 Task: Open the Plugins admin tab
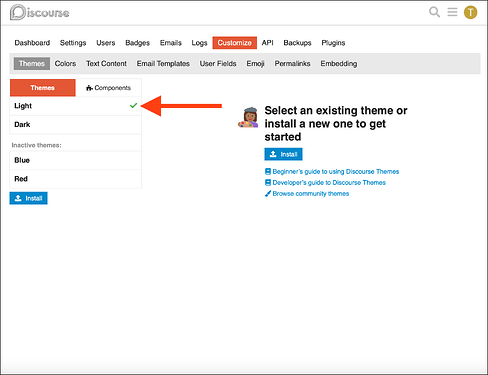333,43
